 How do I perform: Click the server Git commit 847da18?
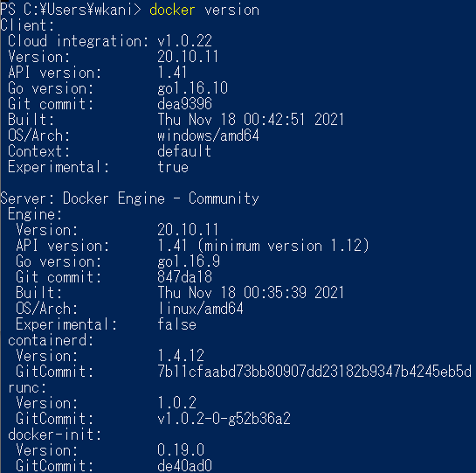184,277
